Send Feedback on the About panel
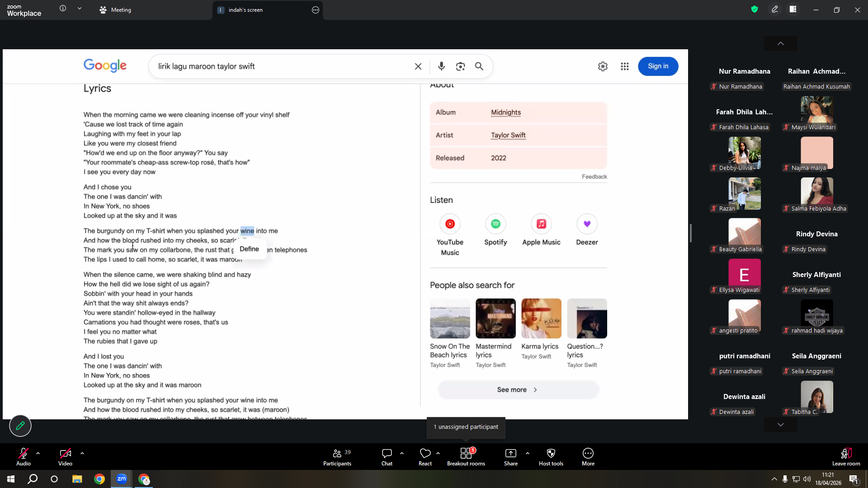This screenshot has height=488, width=868. 594,177
